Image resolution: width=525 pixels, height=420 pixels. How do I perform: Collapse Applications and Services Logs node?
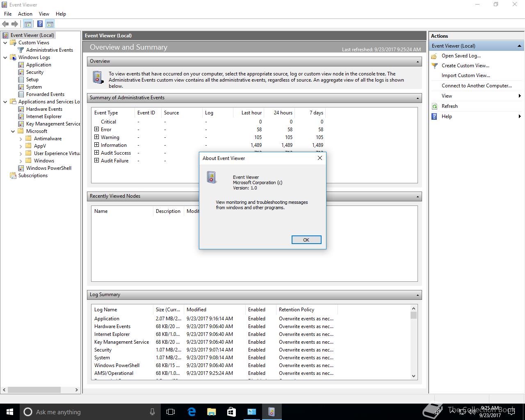5,102
